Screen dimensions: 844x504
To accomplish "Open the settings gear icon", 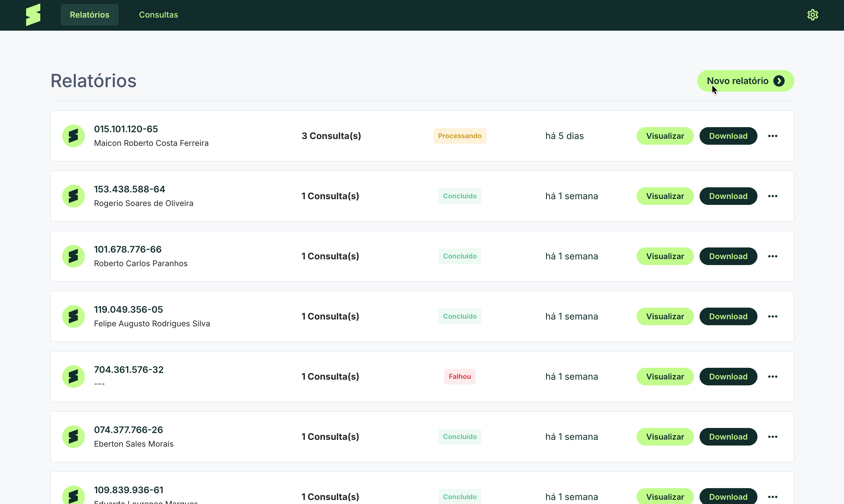I will [x=812, y=14].
